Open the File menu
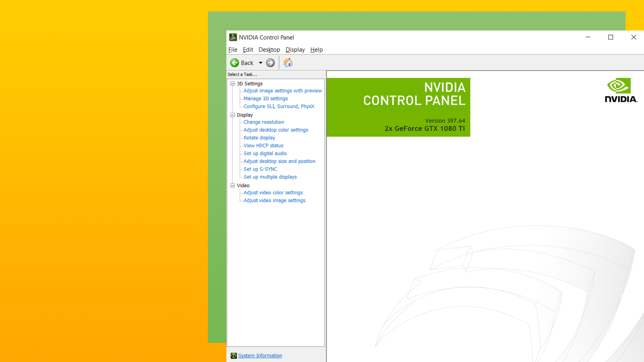644x362 pixels. (233, 50)
